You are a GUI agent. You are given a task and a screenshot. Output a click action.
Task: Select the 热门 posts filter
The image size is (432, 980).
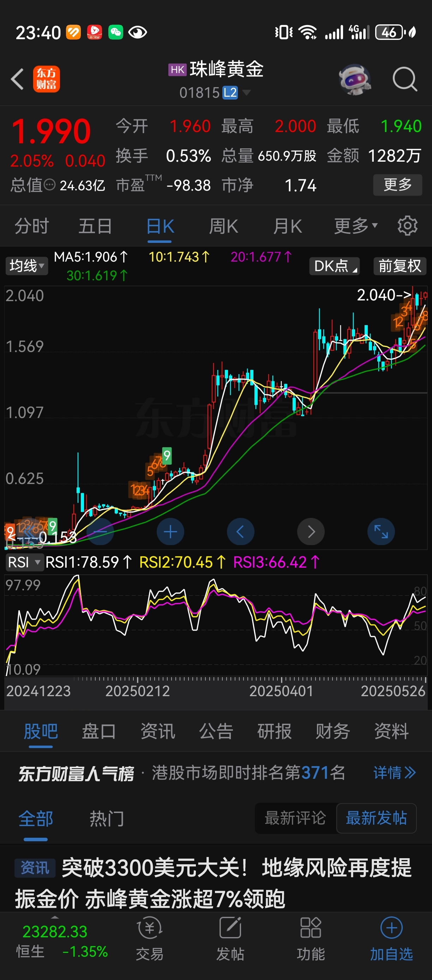coord(107,818)
